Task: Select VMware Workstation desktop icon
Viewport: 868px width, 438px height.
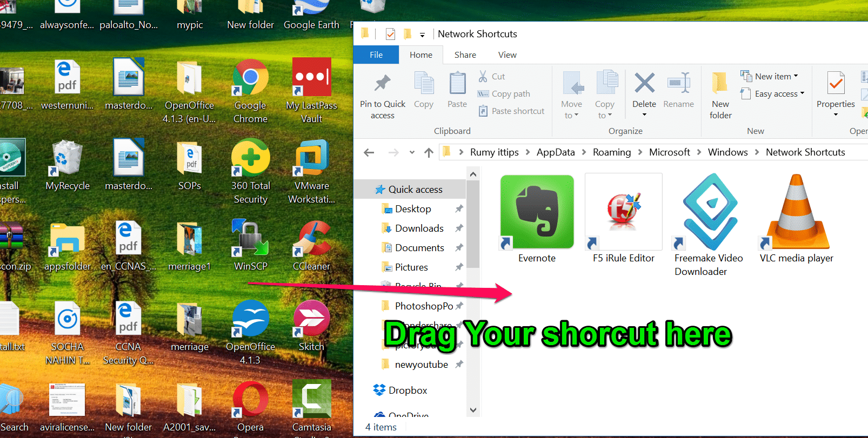Action: click(312, 171)
